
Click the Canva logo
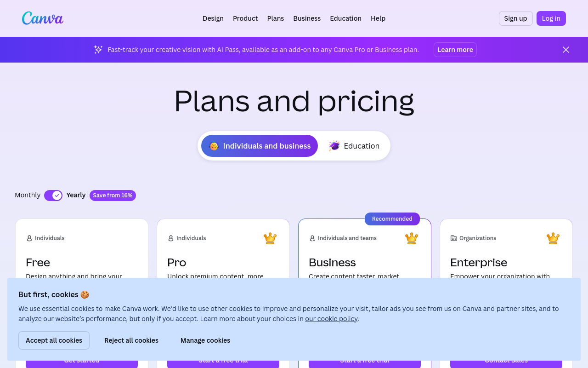coord(42,18)
